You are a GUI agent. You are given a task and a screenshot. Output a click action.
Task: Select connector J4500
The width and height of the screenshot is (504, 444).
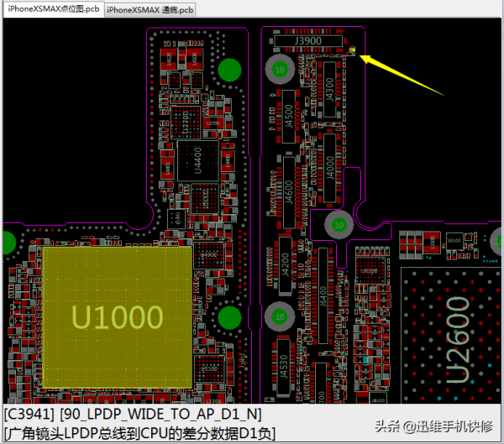click(289, 113)
